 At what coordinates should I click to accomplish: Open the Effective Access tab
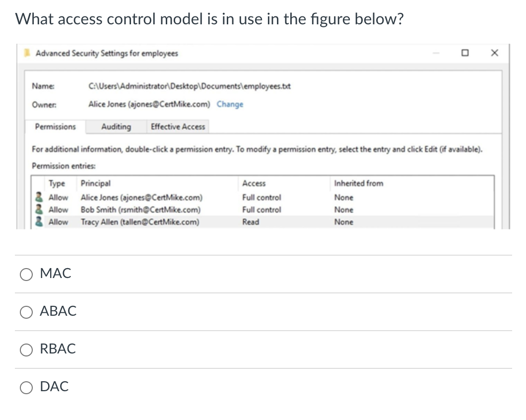coord(177,127)
